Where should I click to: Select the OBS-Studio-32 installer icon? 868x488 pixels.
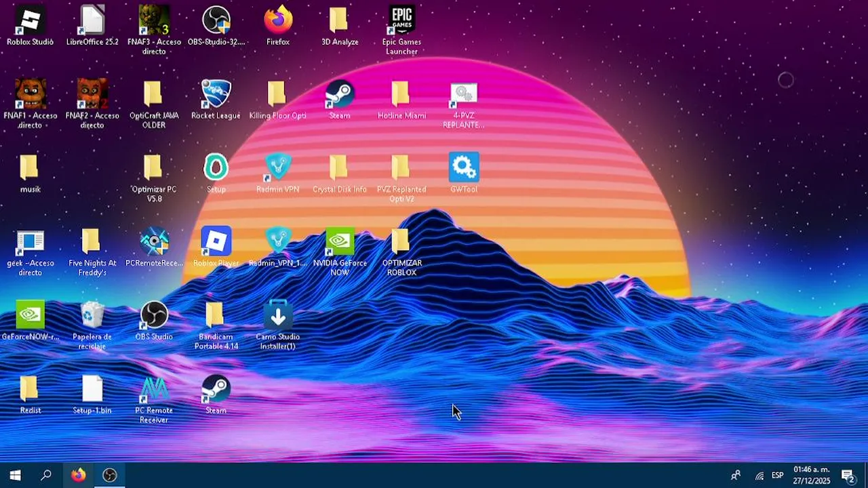point(216,21)
